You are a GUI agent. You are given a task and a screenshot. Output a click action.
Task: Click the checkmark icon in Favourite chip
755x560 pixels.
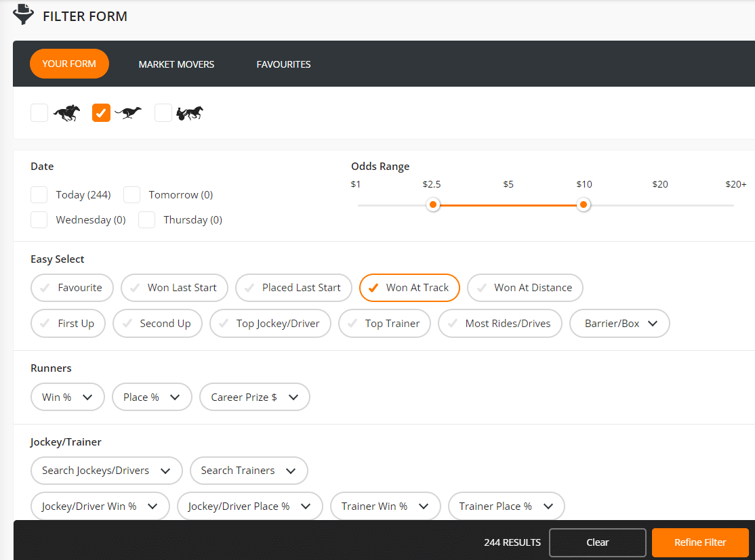[x=45, y=288]
